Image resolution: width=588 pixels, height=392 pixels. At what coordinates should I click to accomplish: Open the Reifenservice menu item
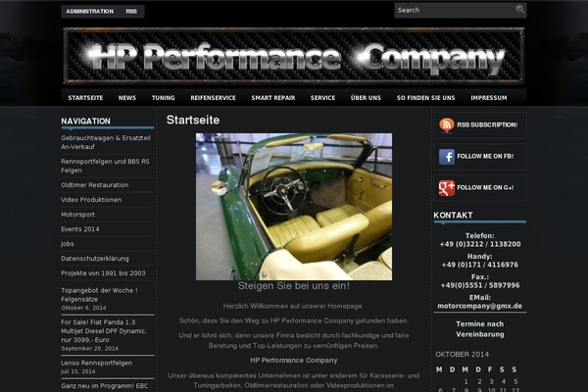coord(213,98)
